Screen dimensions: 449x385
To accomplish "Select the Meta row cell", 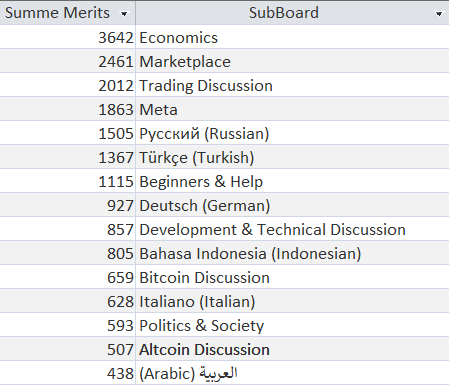I will click(292, 109).
